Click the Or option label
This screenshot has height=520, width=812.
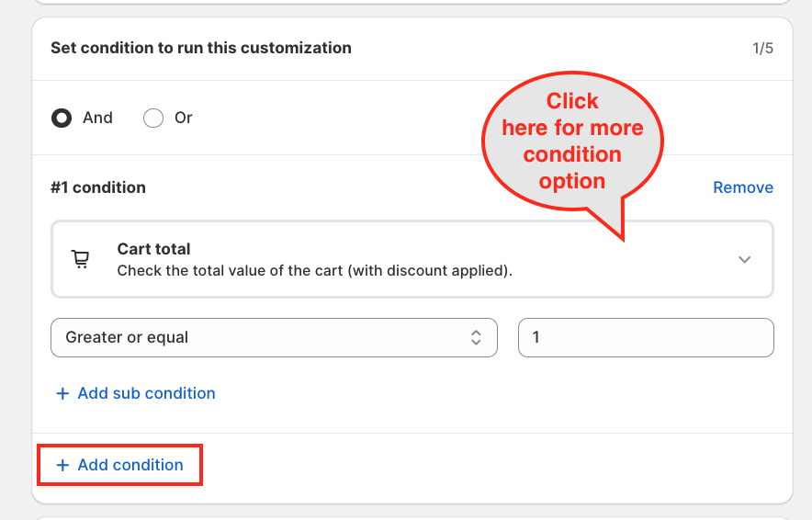coord(184,119)
